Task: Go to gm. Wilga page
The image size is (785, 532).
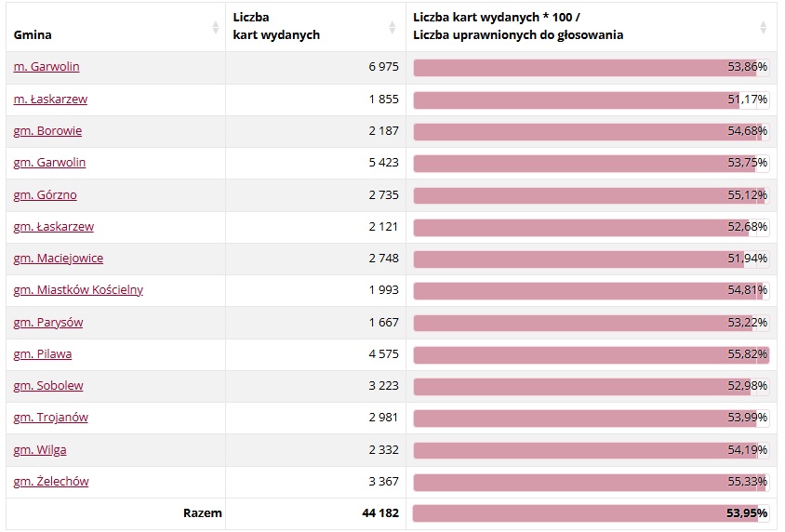Action: 40,449
